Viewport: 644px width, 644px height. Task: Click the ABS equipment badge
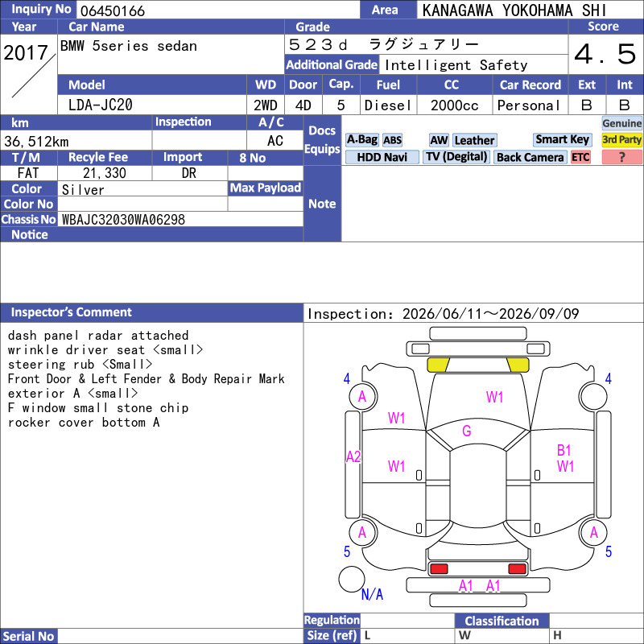point(392,140)
